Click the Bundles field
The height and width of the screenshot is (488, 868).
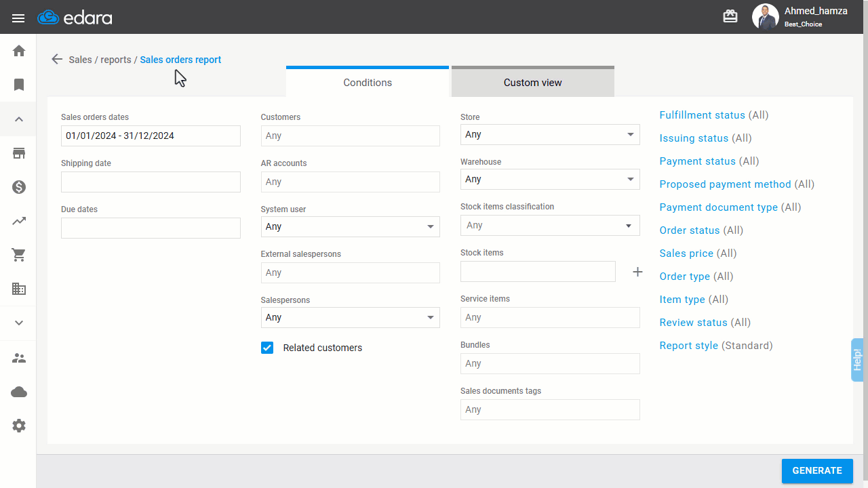[x=550, y=363]
